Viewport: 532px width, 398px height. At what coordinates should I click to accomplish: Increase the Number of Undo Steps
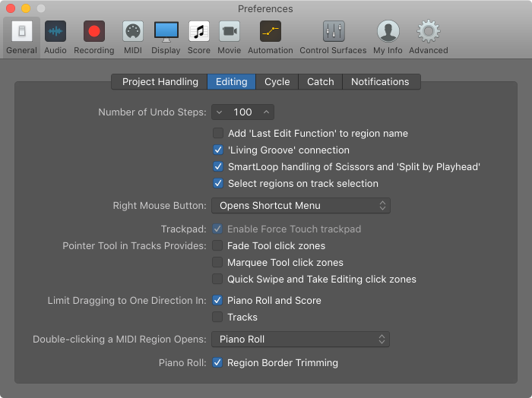[x=266, y=112]
